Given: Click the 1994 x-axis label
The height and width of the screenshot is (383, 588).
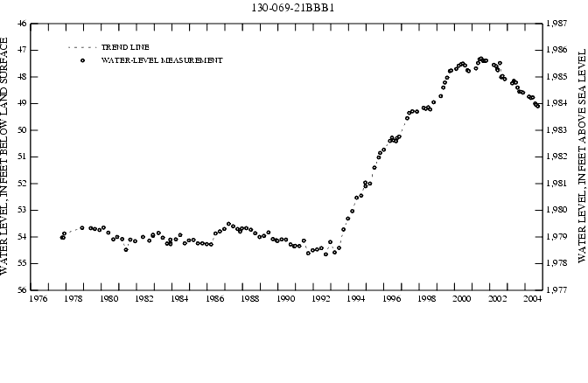Looking at the screenshot, I should pyautogui.click(x=356, y=299).
